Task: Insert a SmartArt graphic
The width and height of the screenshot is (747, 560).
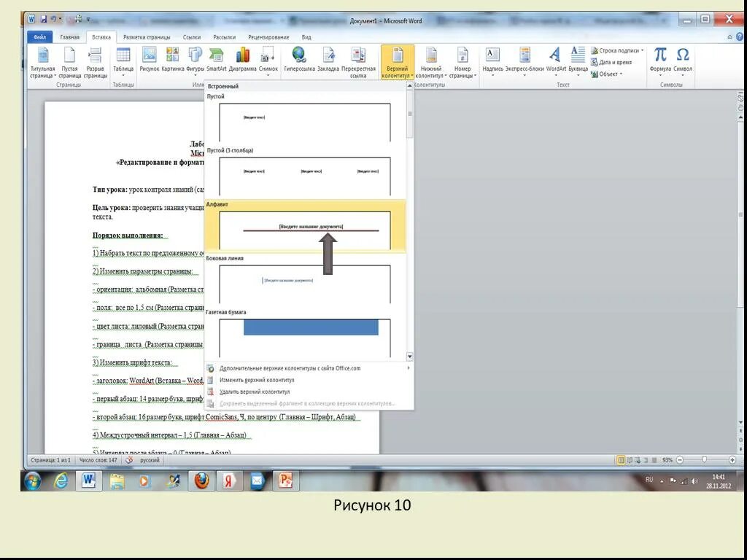Action: (216, 60)
